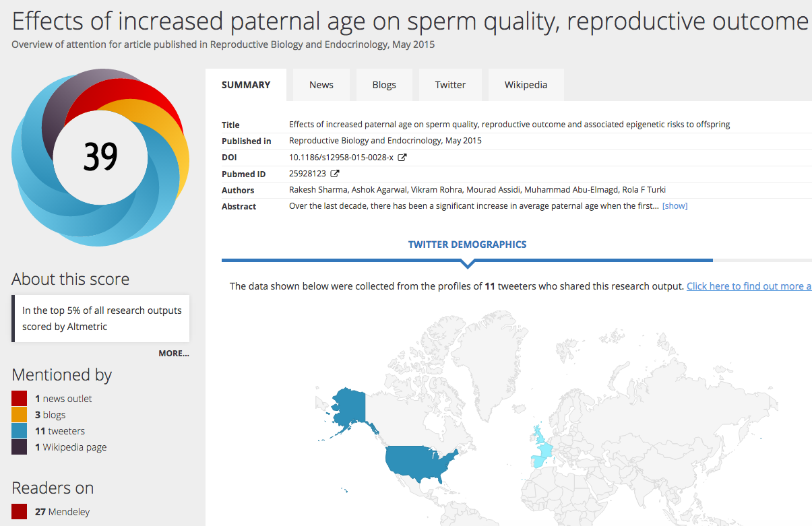Viewport: 812px width, 526px height.
Task: View the Wikipedia tab
Action: pyautogui.click(x=526, y=85)
